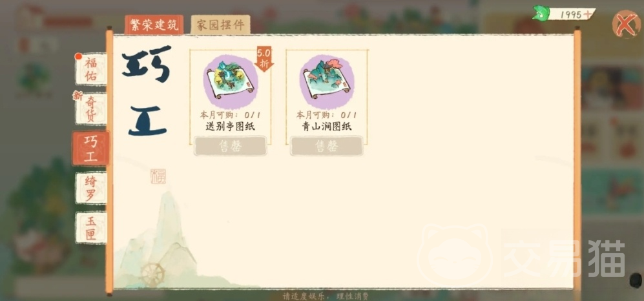Tap the red notification dot on 福佑
The height and width of the screenshot is (301, 644).
(78, 56)
